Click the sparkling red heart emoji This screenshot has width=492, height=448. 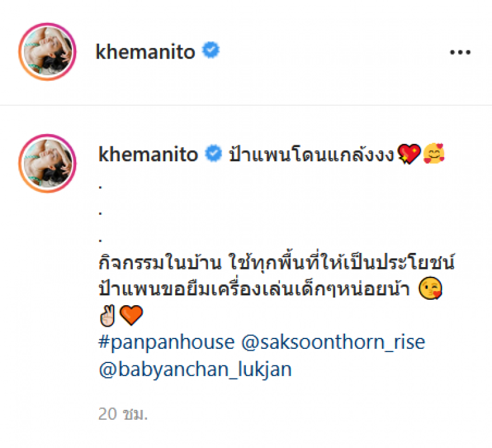(409, 154)
